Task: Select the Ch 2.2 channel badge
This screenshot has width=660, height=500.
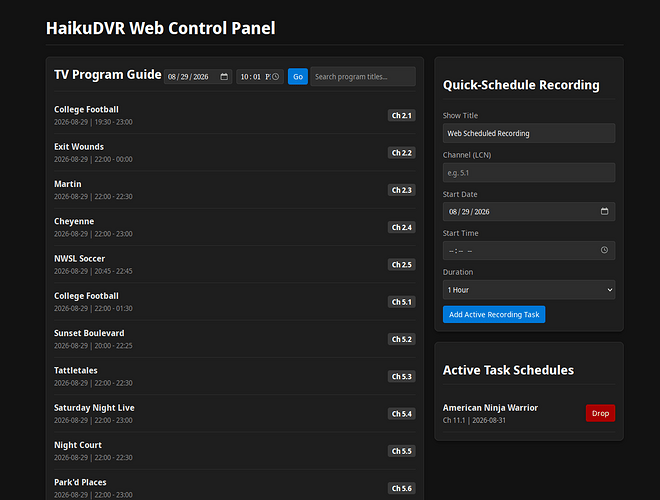Action: [402, 153]
